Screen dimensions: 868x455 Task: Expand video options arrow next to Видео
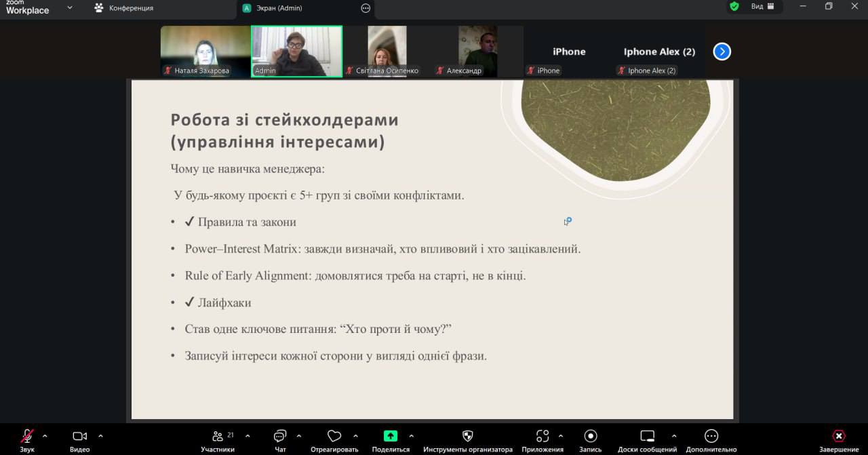(100, 436)
